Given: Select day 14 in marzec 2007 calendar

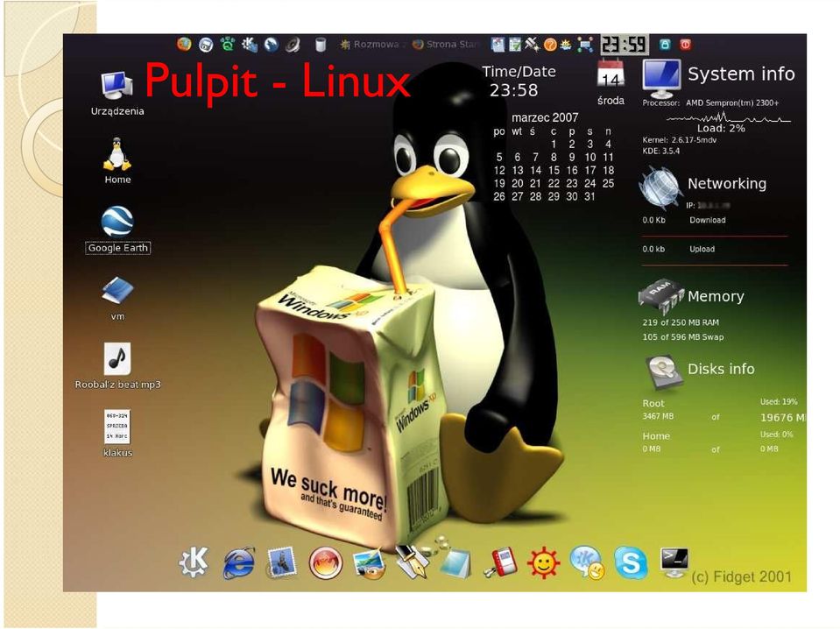Looking at the screenshot, I should click(535, 170).
